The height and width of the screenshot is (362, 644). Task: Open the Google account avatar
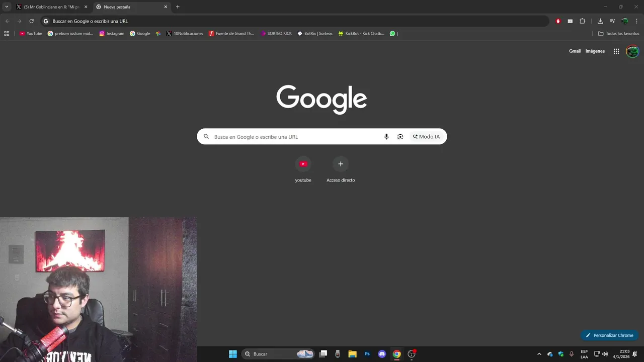point(632,51)
